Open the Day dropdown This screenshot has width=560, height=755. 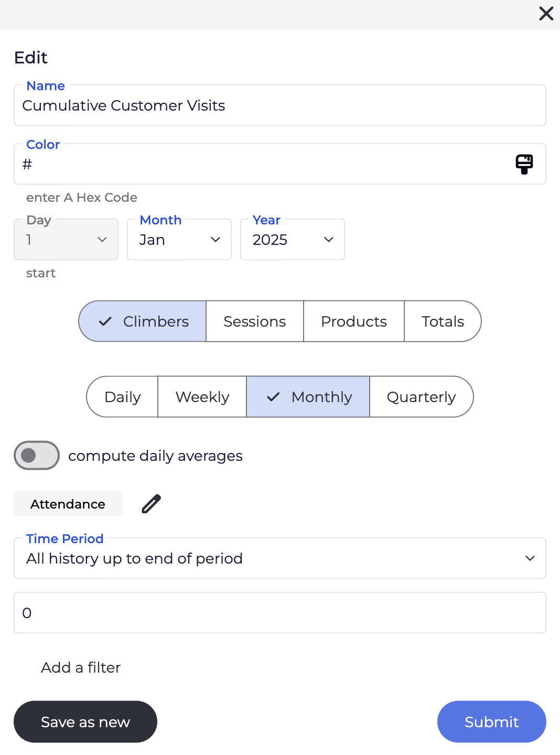coord(66,240)
